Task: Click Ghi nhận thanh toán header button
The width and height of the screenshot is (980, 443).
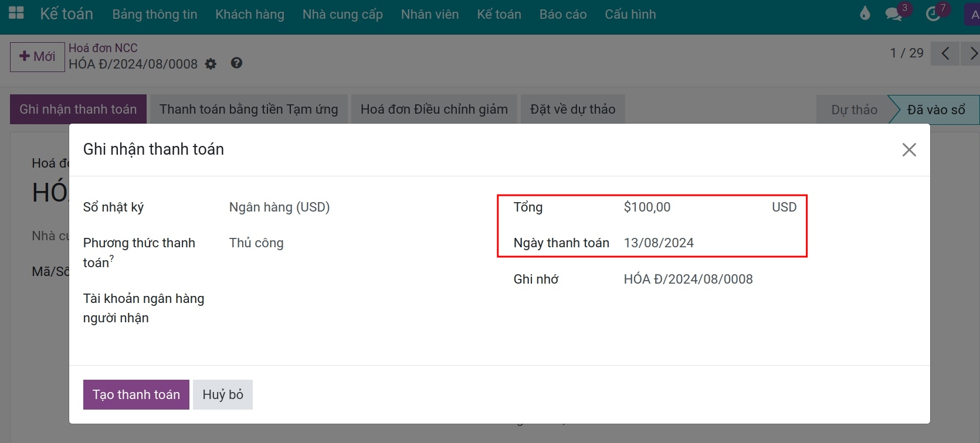Action: pos(78,109)
